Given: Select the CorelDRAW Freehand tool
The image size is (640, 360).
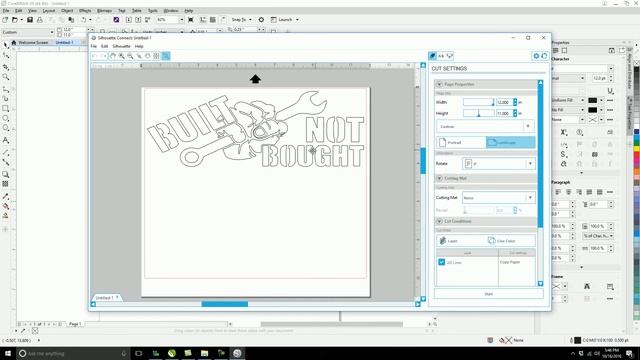Looking at the screenshot, I should 6,89.
